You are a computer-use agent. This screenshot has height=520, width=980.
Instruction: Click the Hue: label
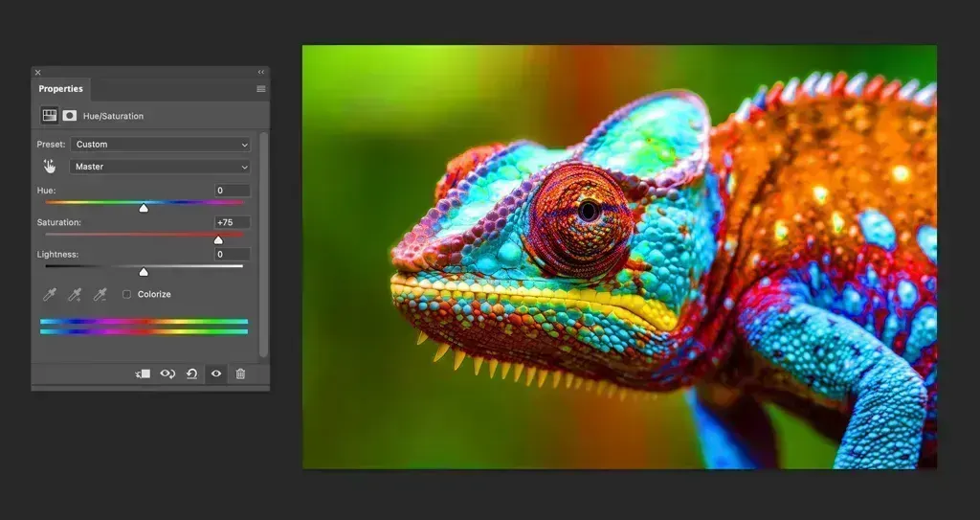(46, 191)
